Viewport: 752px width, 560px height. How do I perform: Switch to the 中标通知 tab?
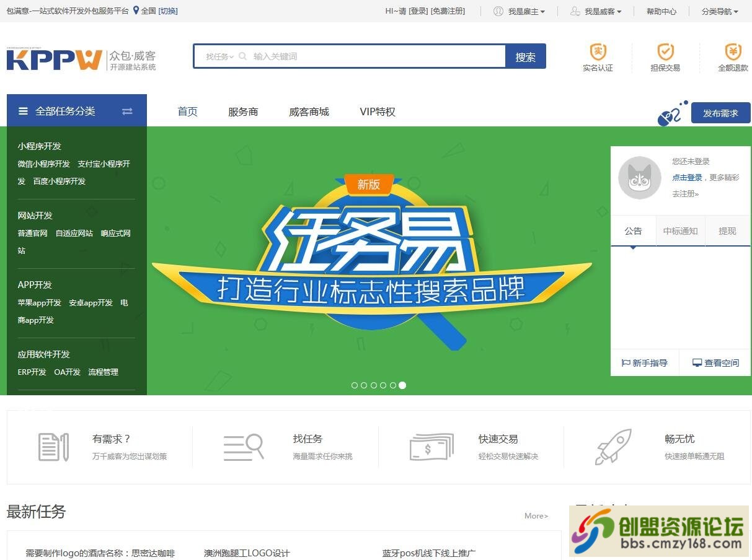tap(680, 231)
